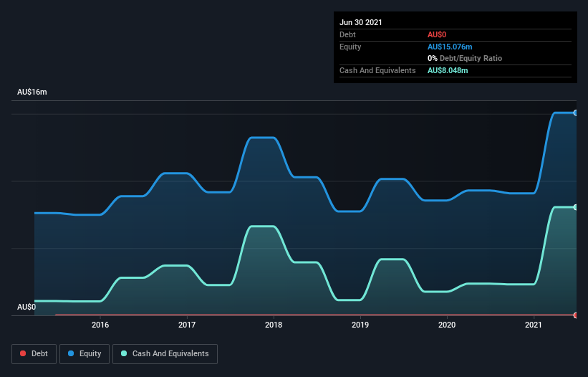Select the 2019 x-axis label
The height and width of the screenshot is (377, 588).
360,325
